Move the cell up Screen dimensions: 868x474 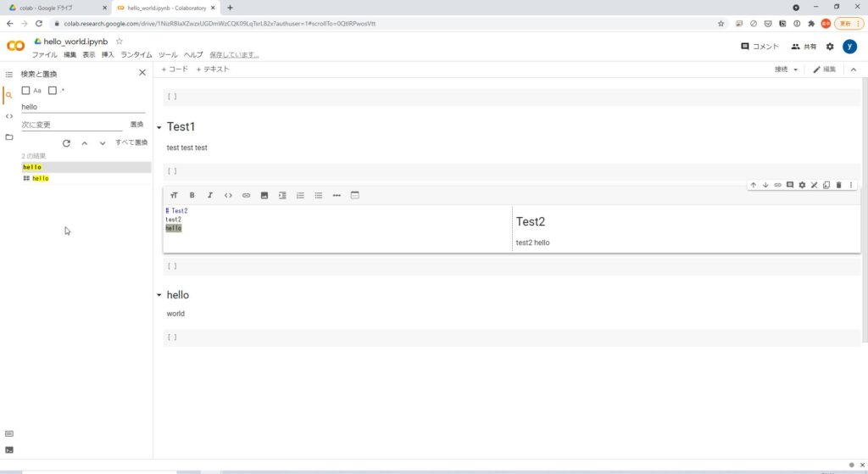point(754,185)
